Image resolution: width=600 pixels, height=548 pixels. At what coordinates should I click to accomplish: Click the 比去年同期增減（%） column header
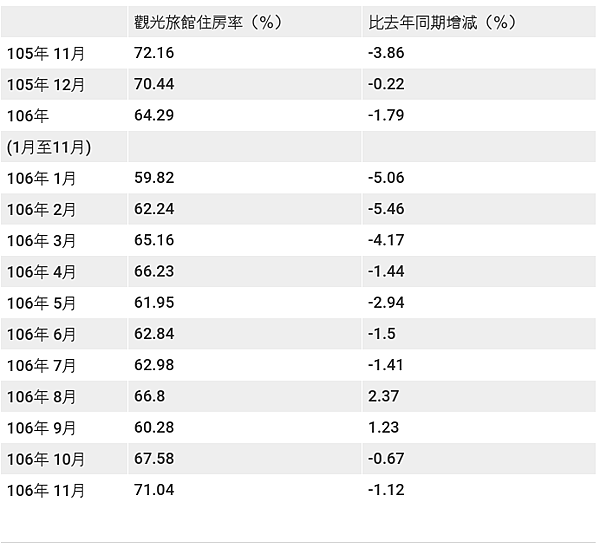443,22
